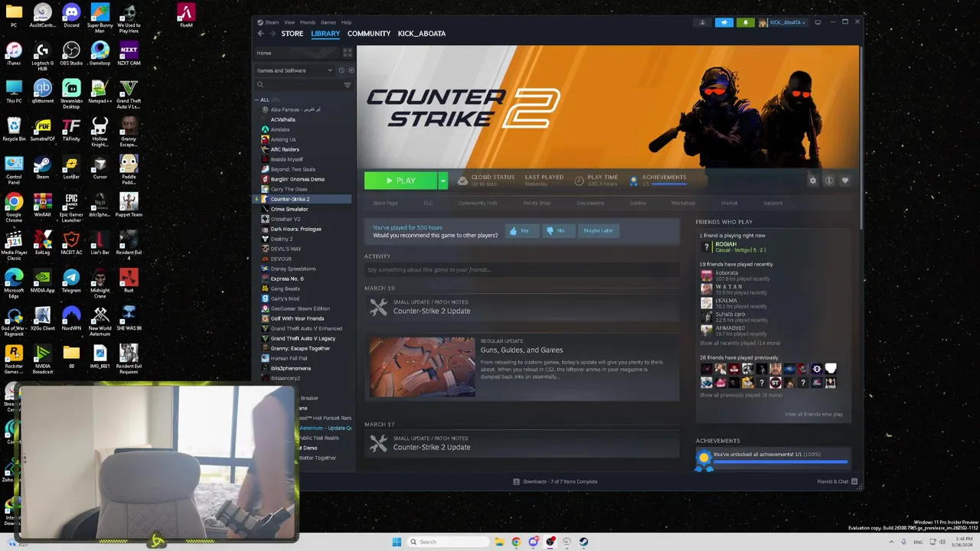The height and width of the screenshot is (551, 980).
Task: Open the LIBRARY tab
Action: pyautogui.click(x=325, y=34)
